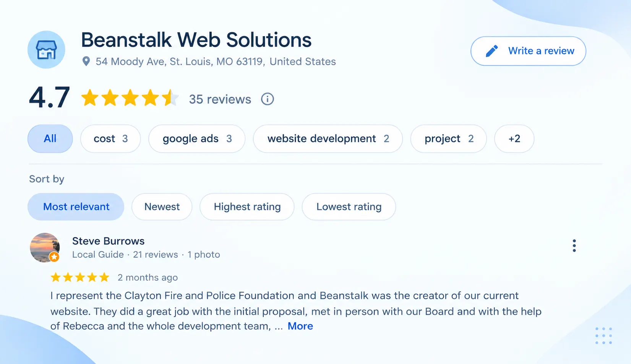Image resolution: width=631 pixels, height=364 pixels.
Task: Sort reviews by Lowest rating
Action: (x=349, y=207)
